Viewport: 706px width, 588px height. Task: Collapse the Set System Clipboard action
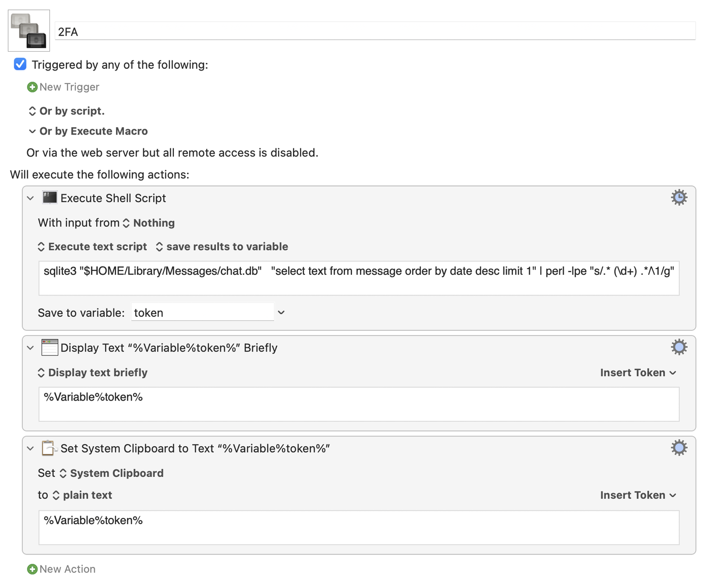(30, 448)
